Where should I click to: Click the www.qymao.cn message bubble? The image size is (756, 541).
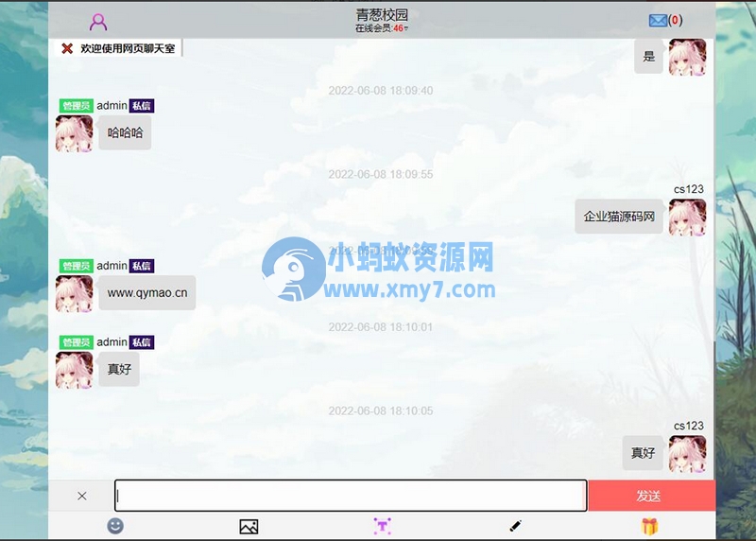[147, 292]
